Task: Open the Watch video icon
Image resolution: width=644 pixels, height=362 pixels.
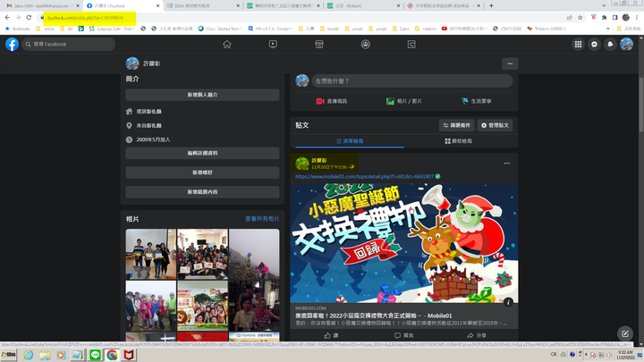Action: (x=273, y=45)
